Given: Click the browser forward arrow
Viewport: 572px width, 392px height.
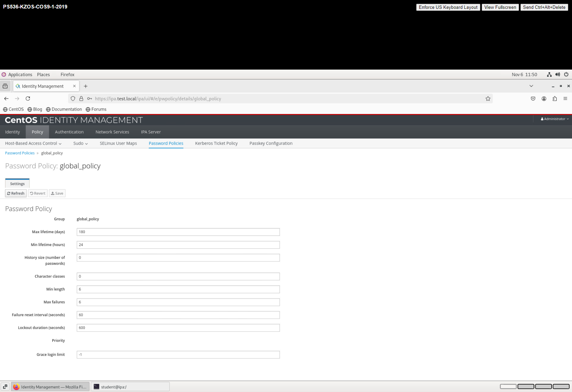Looking at the screenshot, I should coord(17,99).
